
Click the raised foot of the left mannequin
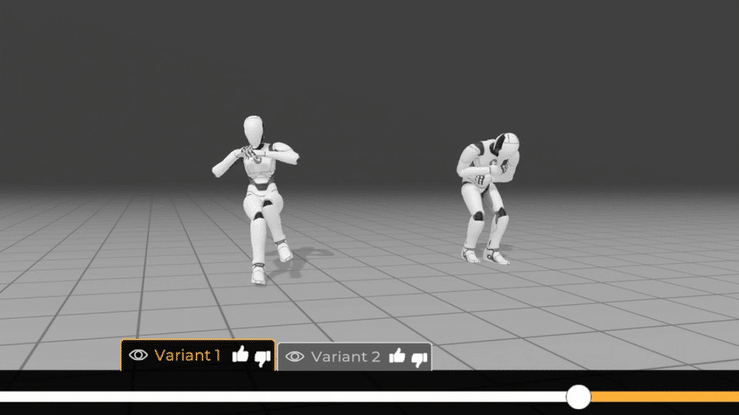284,252
